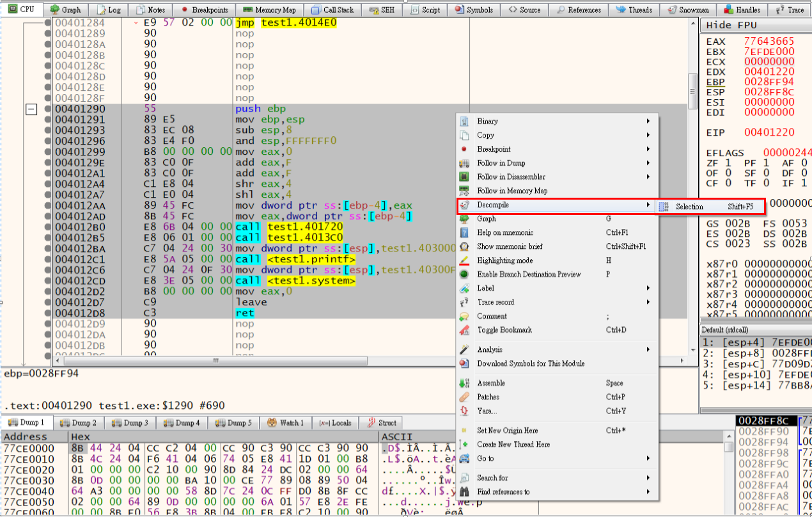Viewport: 812px width, 517px height.
Task: Open the Locals tab
Action: [335, 423]
